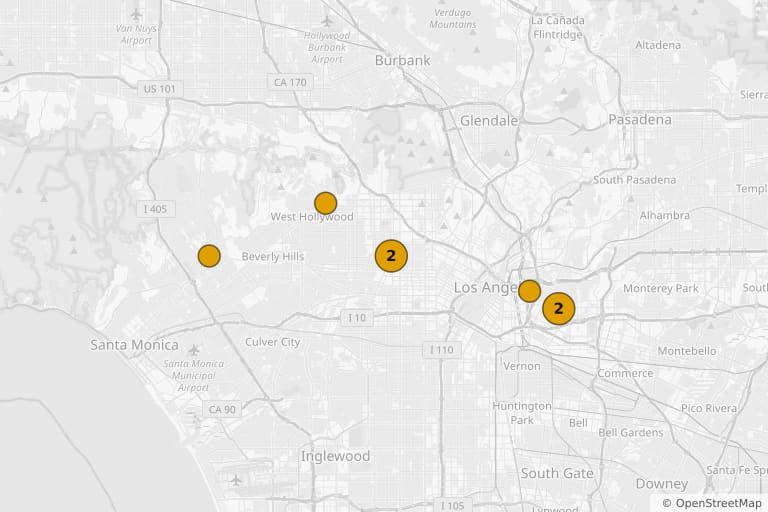Click the single marker left of Beverly Hills
768x512 pixels.
click(209, 256)
